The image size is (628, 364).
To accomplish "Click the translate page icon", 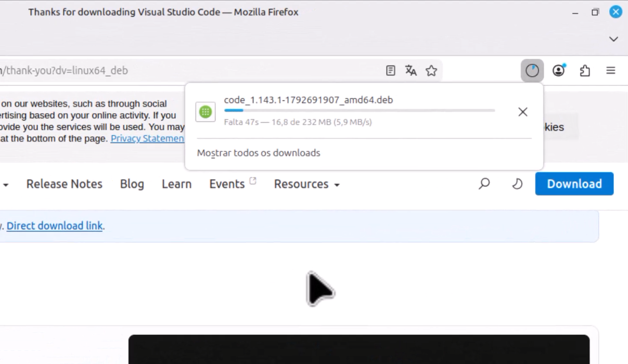I will 411,71.
